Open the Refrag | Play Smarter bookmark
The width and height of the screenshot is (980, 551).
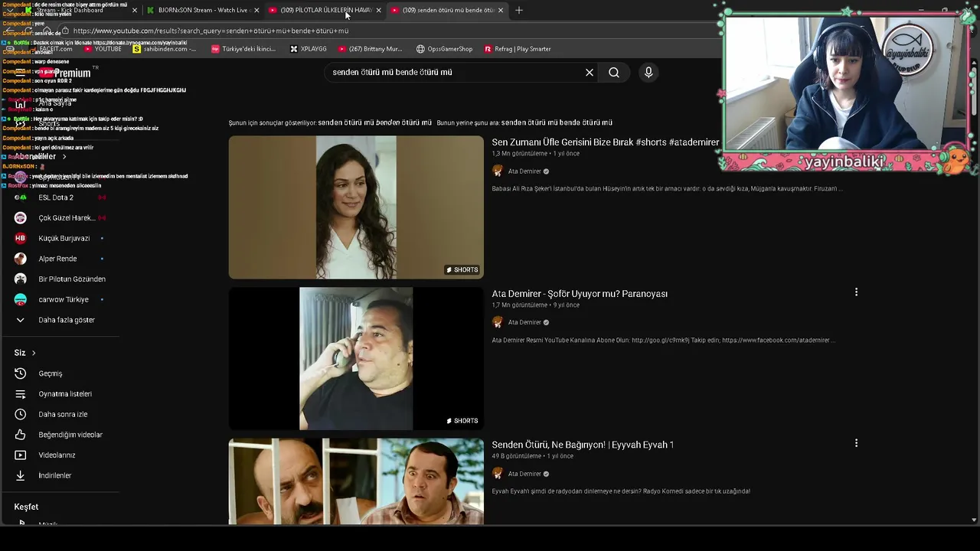pyautogui.click(x=518, y=49)
